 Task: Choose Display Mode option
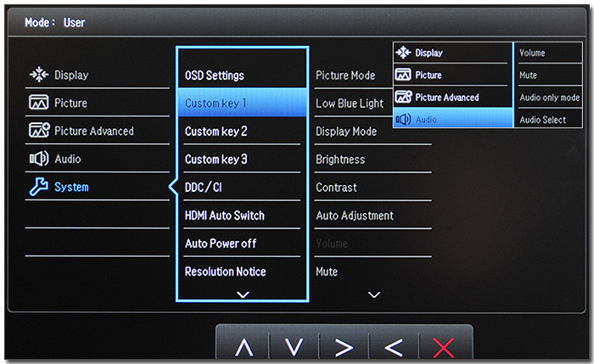[346, 132]
